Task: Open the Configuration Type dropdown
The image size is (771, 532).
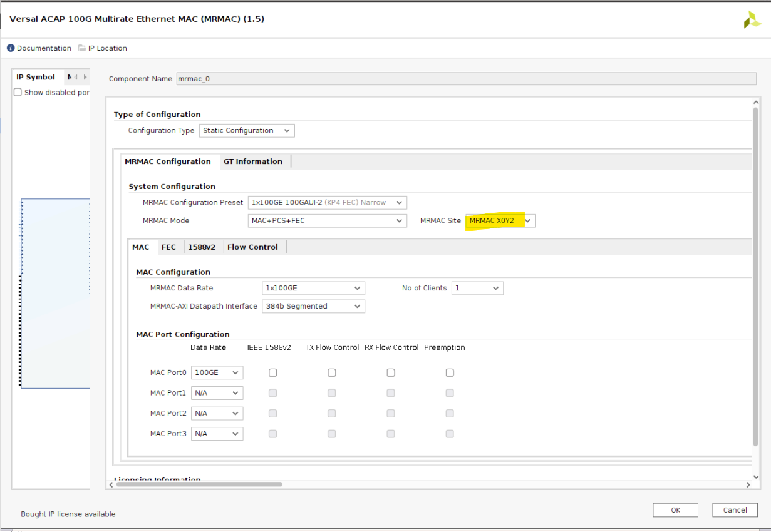Action: tap(247, 131)
